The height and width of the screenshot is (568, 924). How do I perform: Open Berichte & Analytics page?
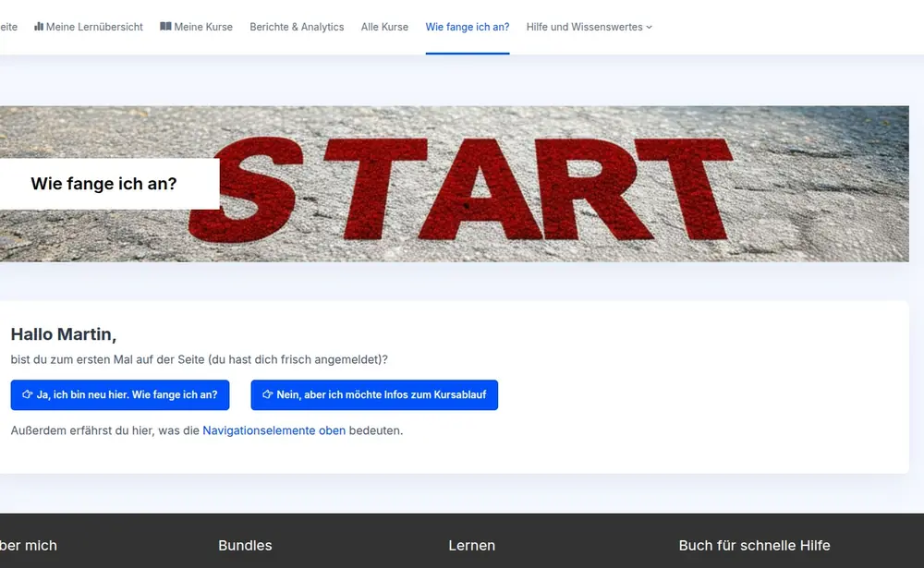coord(297,28)
